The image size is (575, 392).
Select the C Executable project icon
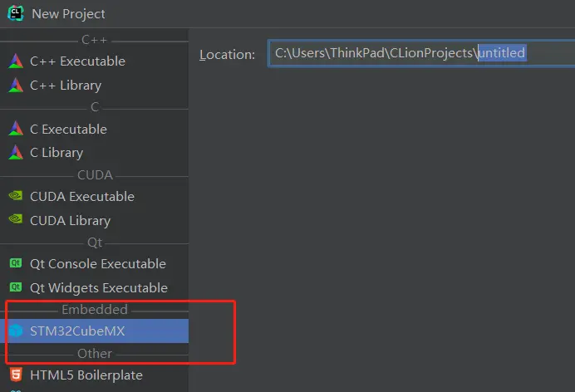pyautogui.click(x=16, y=130)
